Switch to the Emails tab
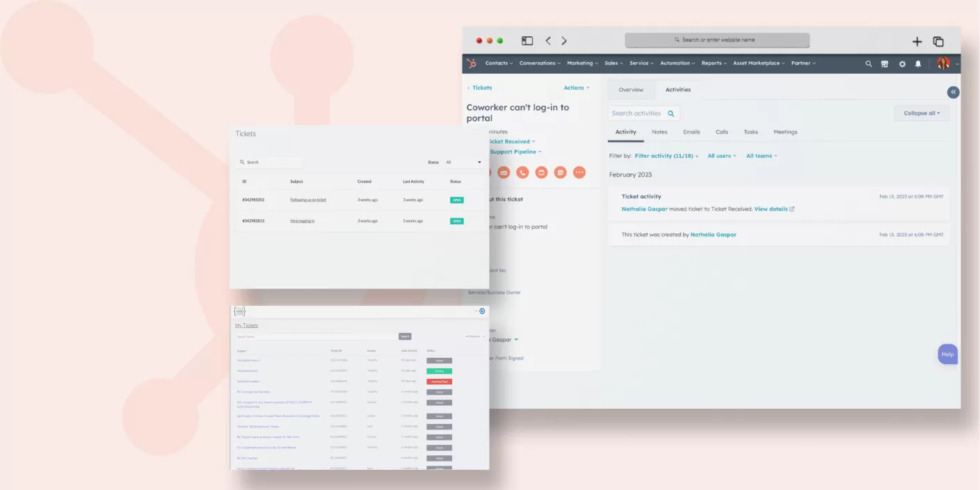The width and height of the screenshot is (980, 490). 691,132
